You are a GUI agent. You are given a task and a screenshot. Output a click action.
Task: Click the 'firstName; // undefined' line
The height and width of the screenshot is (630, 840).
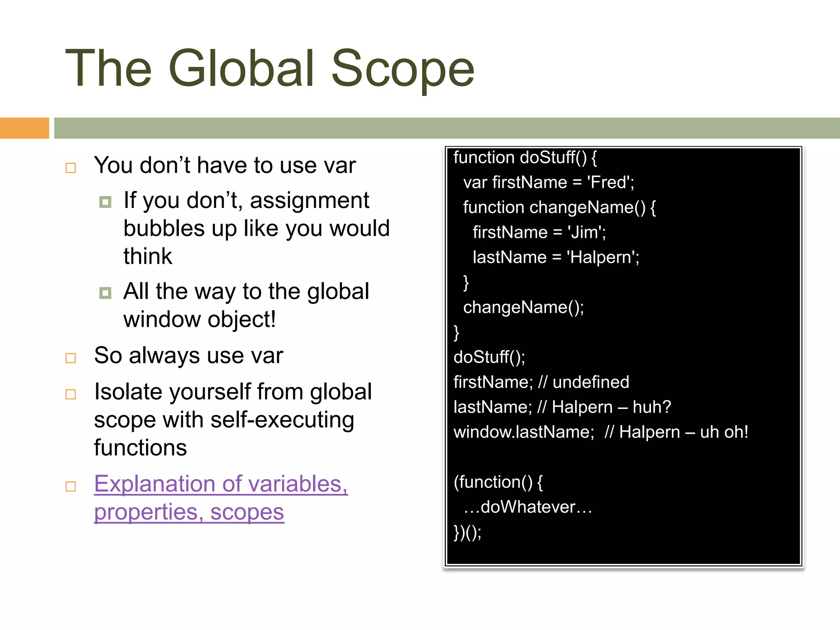click(541, 382)
